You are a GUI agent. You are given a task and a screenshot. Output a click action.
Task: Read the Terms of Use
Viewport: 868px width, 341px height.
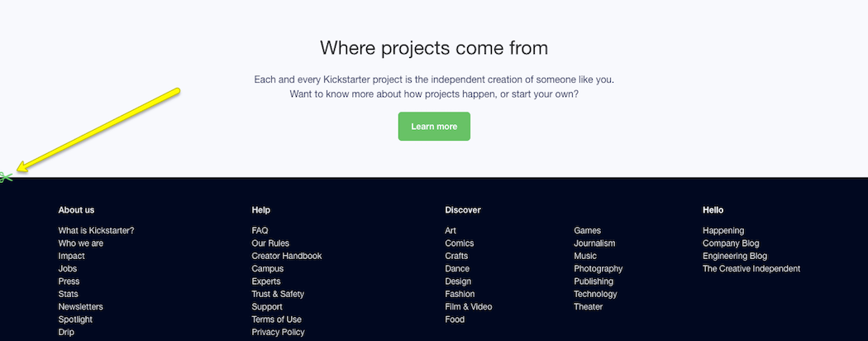pyautogui.click(x=276, y=320)
